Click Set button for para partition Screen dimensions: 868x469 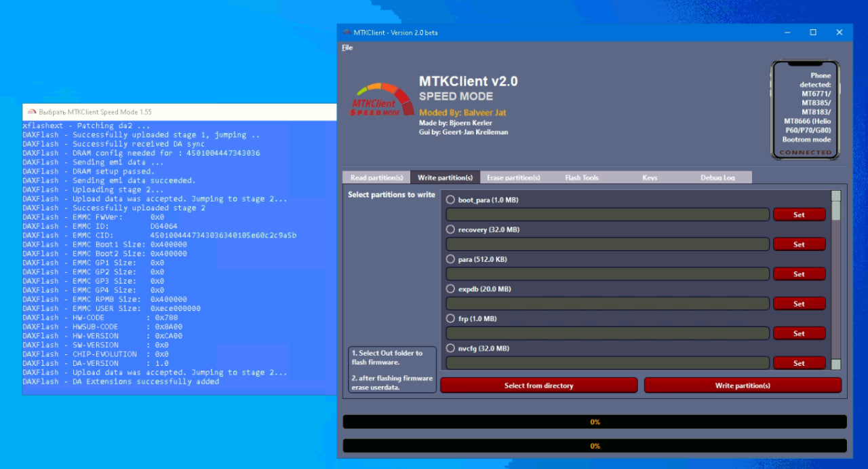click(x=799, y=274)
